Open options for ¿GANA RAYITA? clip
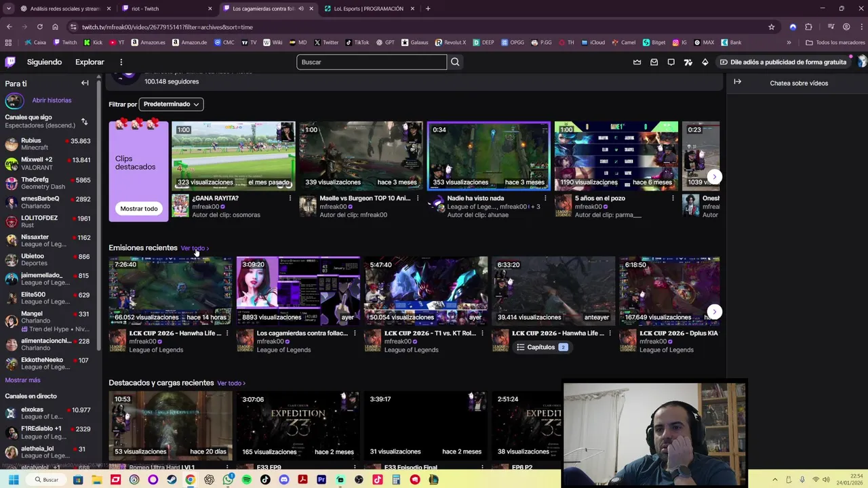Screen dimensions: 868x488 click(290, 198)
